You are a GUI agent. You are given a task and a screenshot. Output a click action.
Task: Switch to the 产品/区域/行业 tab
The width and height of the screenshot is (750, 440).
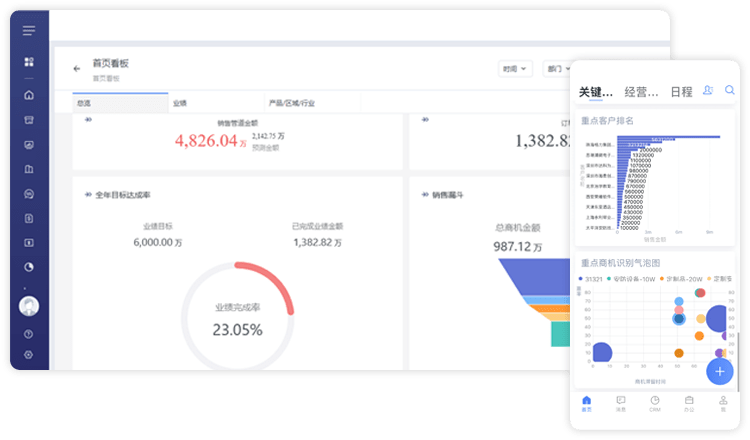311,103
